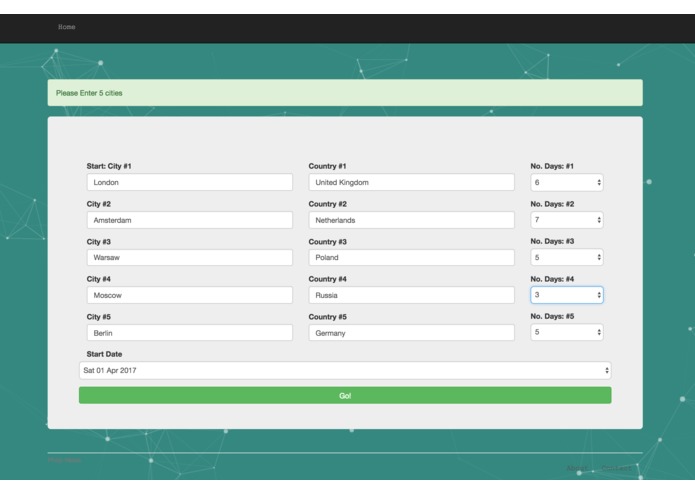Click the Country #2 field containing Netherlands
The image size is (695, 494).
[411, 220]
